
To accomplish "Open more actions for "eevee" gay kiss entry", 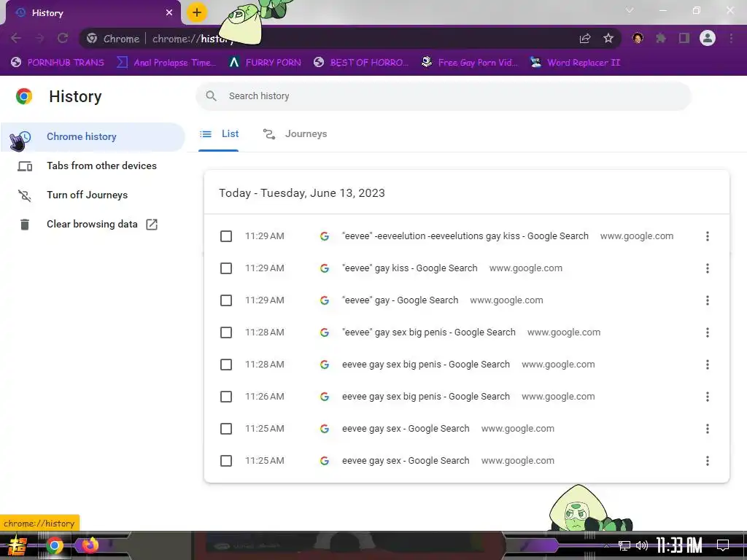I will pyautogui.click(x=708, y=268).
